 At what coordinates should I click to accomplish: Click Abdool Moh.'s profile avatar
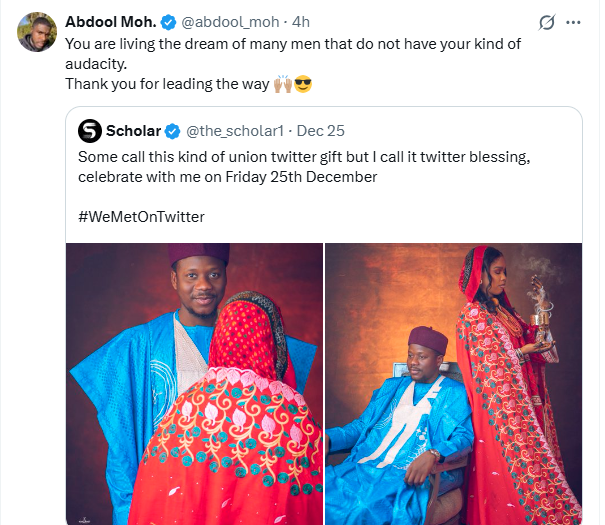click(37, 32)
